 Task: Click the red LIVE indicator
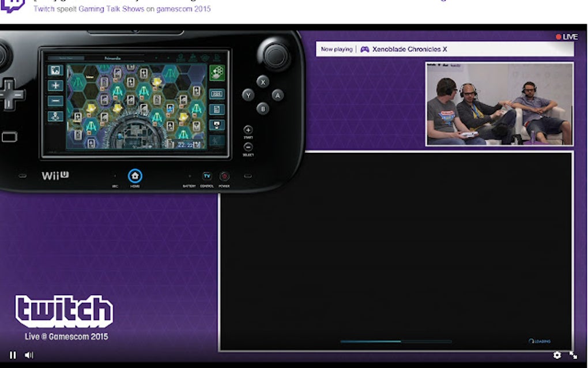tap(566, 36)
